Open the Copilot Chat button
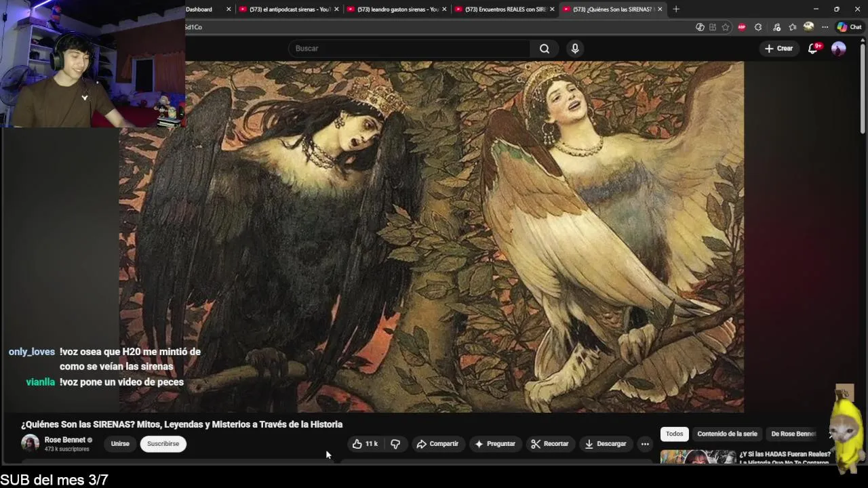The height and width of the screenshot is (488, 868). 849,27
